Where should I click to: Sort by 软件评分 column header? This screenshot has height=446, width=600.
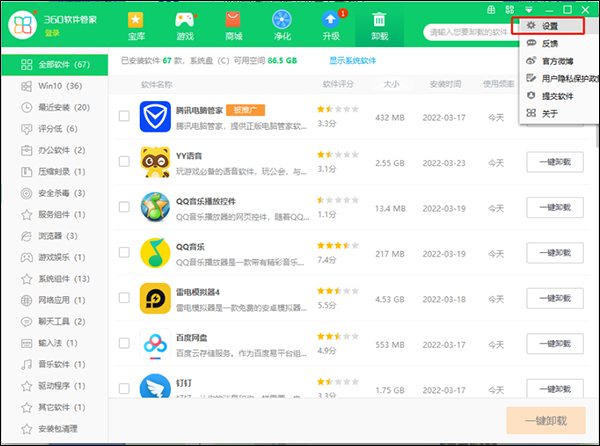(338, 84)
